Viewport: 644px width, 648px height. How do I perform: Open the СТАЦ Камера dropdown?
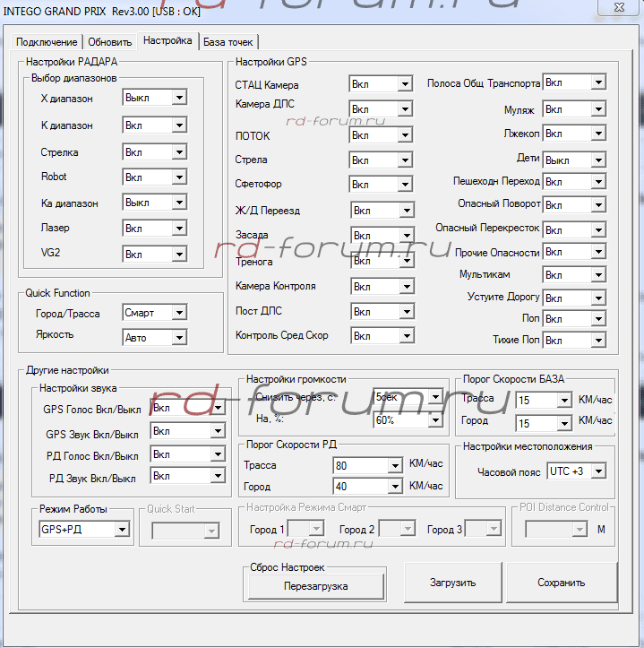pos(381,84)
